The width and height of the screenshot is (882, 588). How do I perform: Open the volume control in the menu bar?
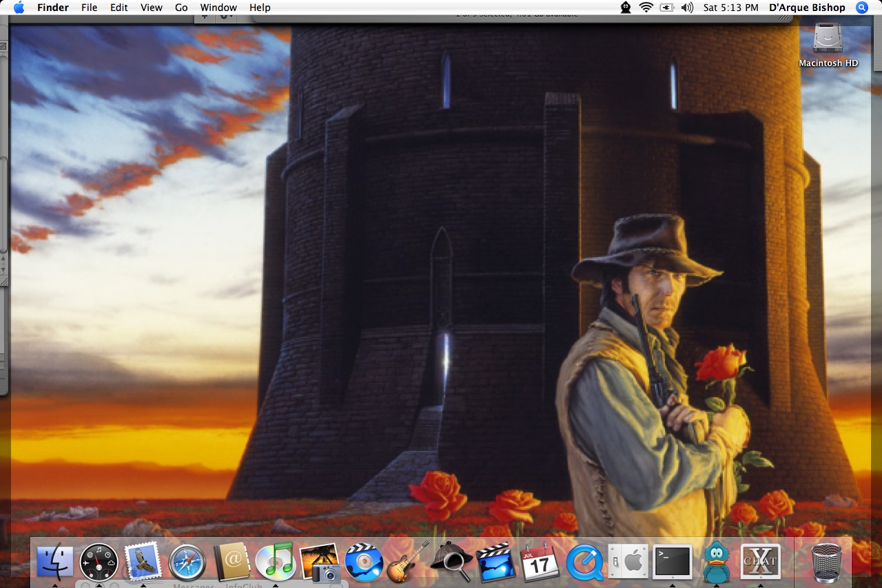tap(687, 8)
